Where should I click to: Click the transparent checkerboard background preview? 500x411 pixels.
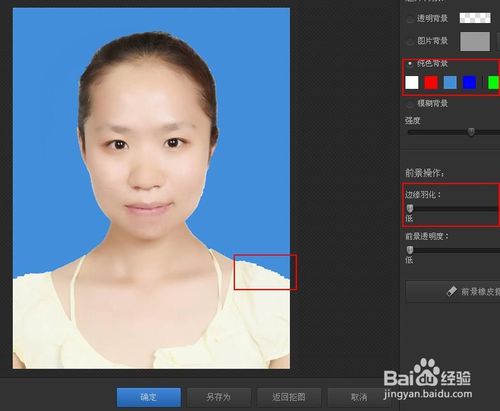click(x=475, y=18)
